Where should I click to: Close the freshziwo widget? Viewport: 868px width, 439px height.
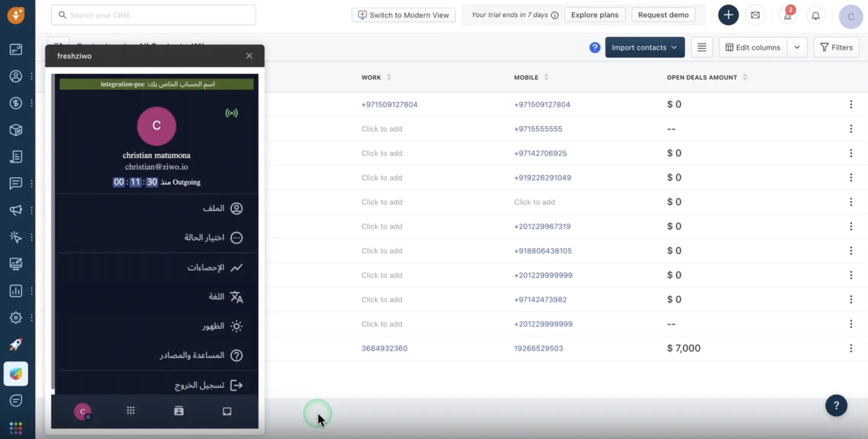(x=249, y=56)
